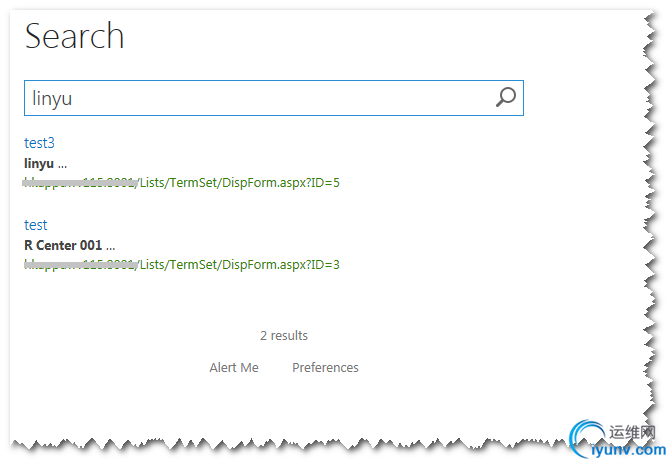The image size is (672, 466).
Task: Open the test search result title
Action: pos(36,225)
